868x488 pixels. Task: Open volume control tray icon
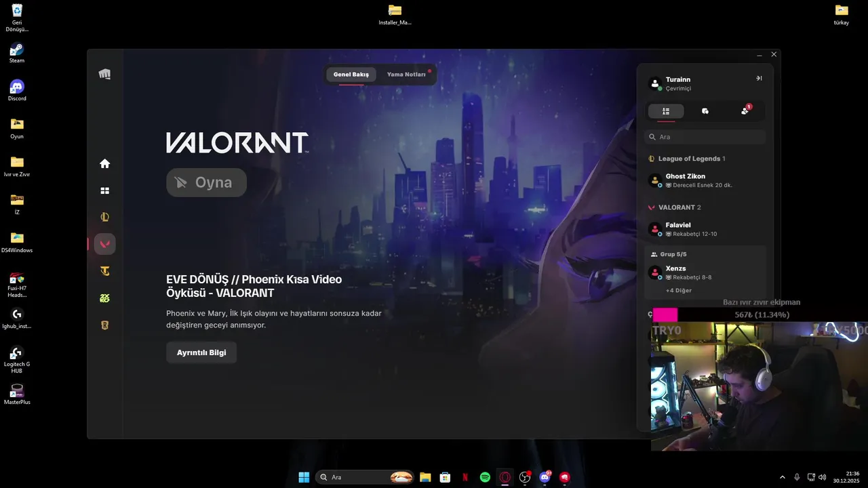point(823,477)
